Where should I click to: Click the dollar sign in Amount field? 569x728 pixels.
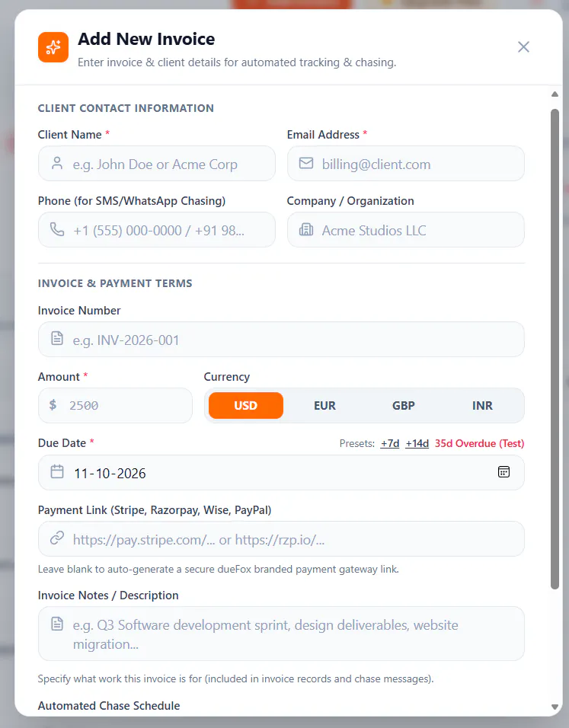click(x=53, y=405)
